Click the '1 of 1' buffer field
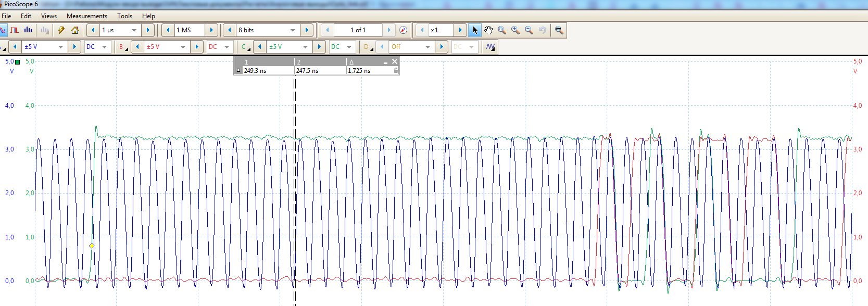Image resolution: width=868 pixels, height=306 pixels. click(x=358, y=30)
